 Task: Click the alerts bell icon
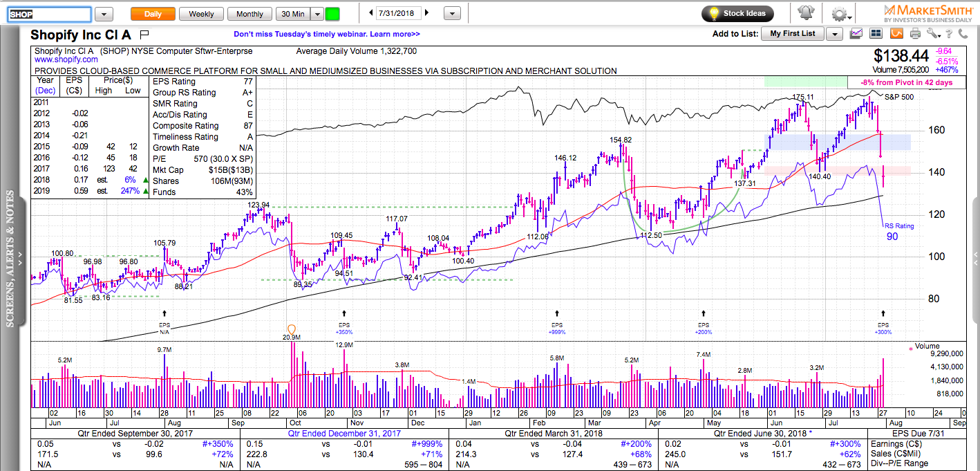pyautogui.click(x=806, y=13)
